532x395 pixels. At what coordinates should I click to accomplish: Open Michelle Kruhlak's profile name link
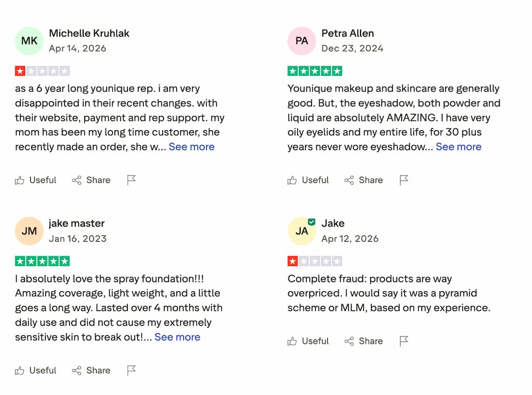tap(89, 33)
